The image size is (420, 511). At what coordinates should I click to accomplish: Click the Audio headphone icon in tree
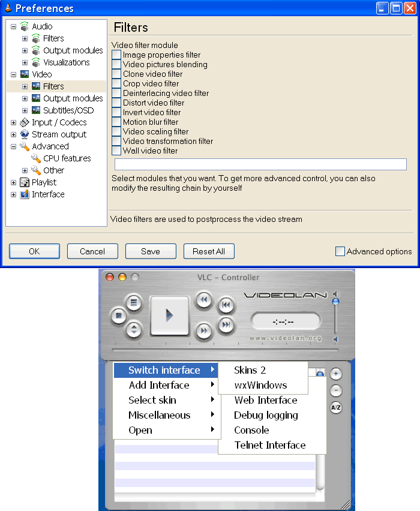point(25,26)
